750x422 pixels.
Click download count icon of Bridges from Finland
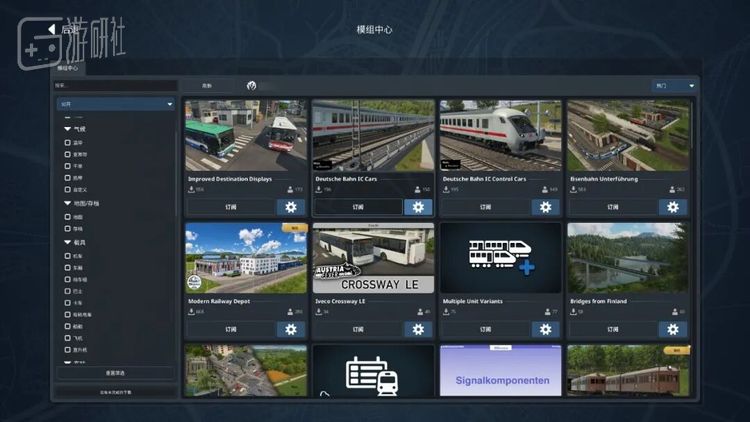(573, 312)
